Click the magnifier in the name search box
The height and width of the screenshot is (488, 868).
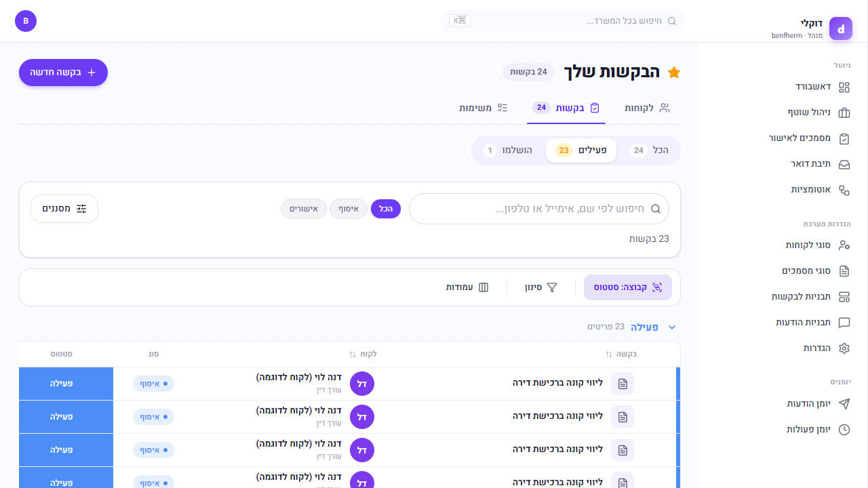tap(656, 209)
